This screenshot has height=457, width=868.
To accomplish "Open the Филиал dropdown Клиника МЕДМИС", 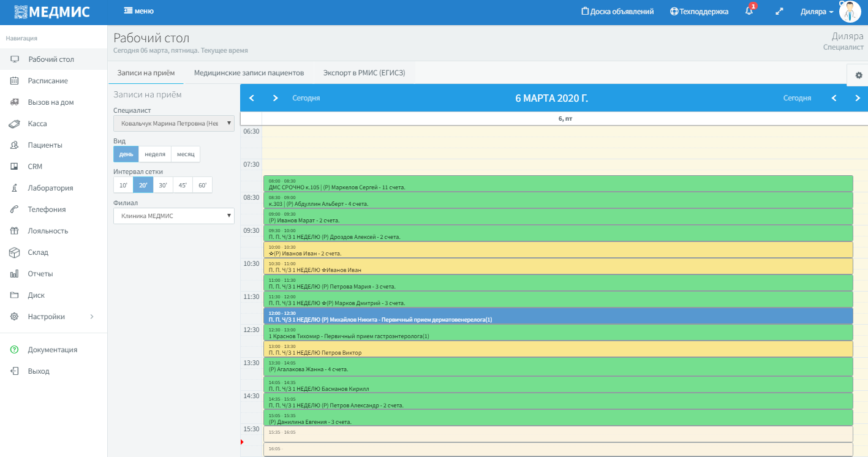I will pos(174,216).
